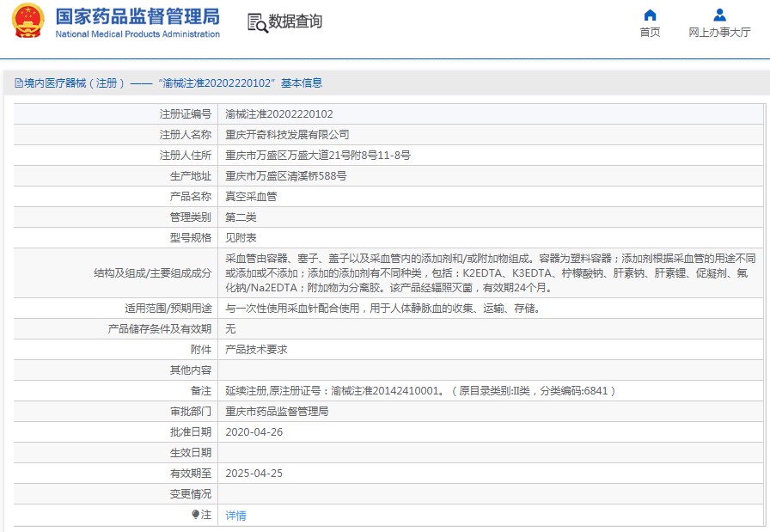Click the 数据查询 heading text
The height and width of the screenshot is (532, 770).
pos(295,21)
